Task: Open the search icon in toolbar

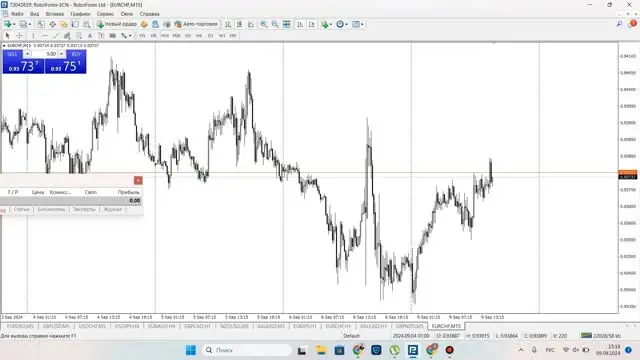Action: coord(620,24)
